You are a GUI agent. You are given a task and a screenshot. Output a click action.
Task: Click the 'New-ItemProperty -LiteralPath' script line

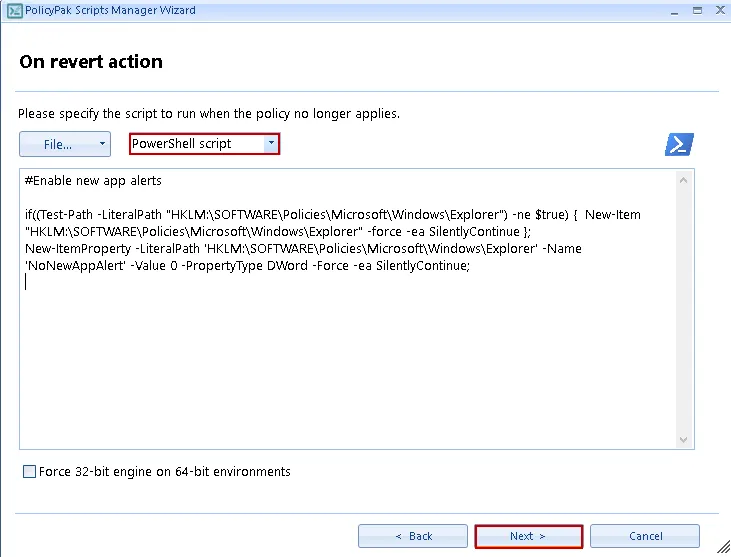(x=303, y=248)
